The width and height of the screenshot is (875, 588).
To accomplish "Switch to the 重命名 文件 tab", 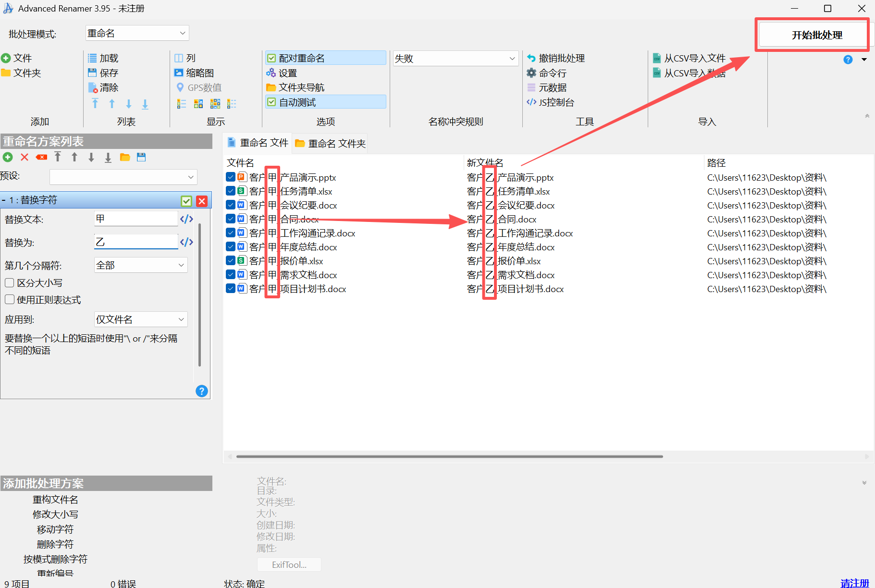I will [259, 143].
